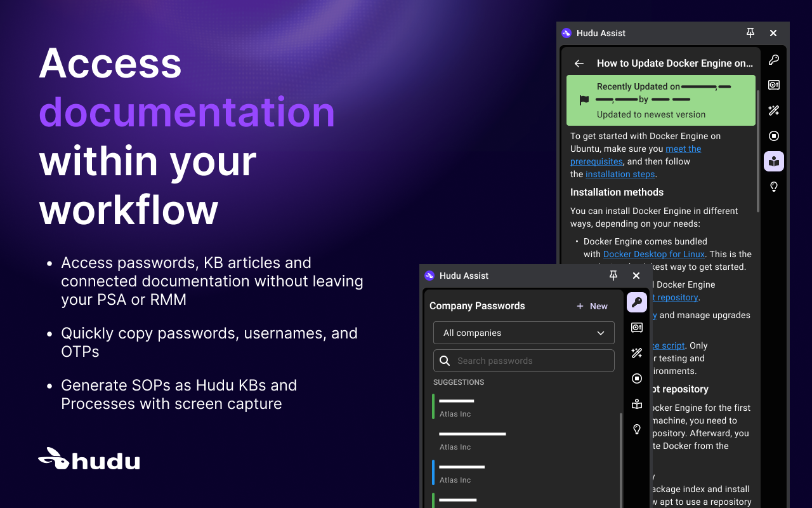This screenshot has height=508, width=812.
Task: Select highlighted knowledge base book icon
Action: pyautogui.click(x=774, y=161)
